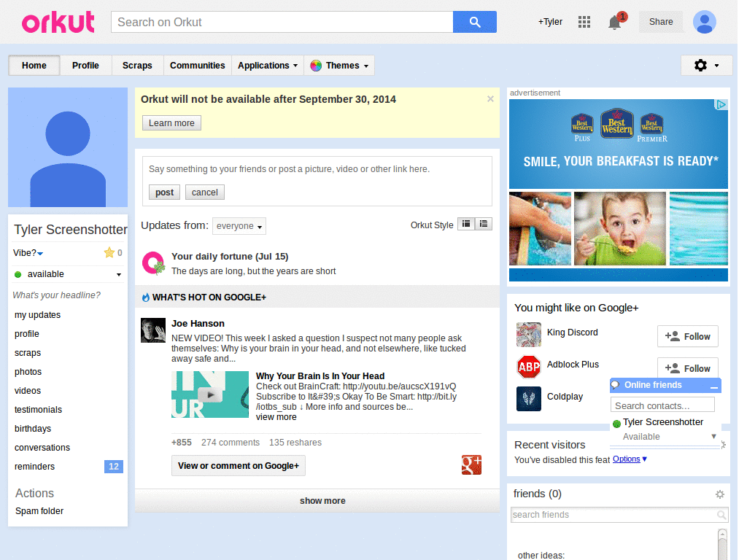
Task: Click Joe Hanson's profile photo
Action: pos(153,330)
